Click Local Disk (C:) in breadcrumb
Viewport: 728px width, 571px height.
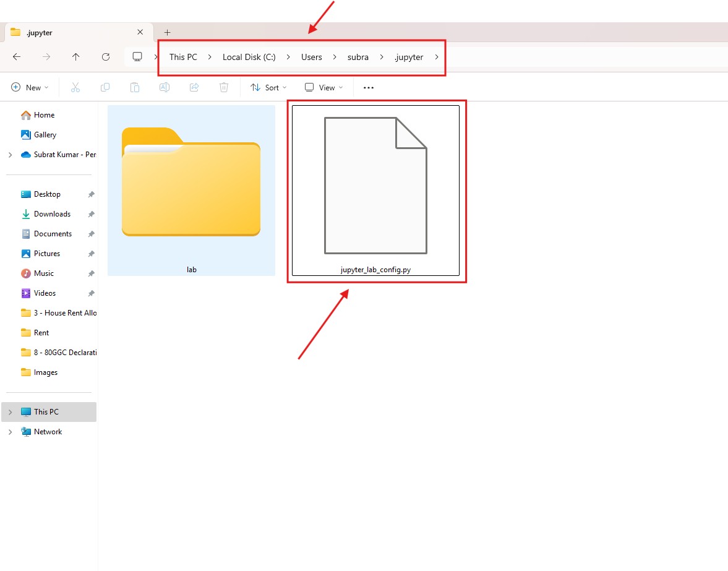point(249,57)
